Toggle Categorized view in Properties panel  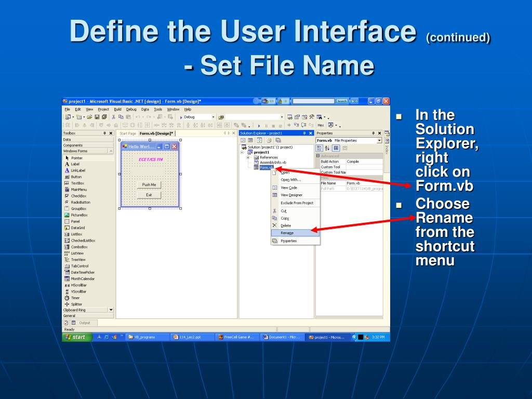(x=320, y=148)
